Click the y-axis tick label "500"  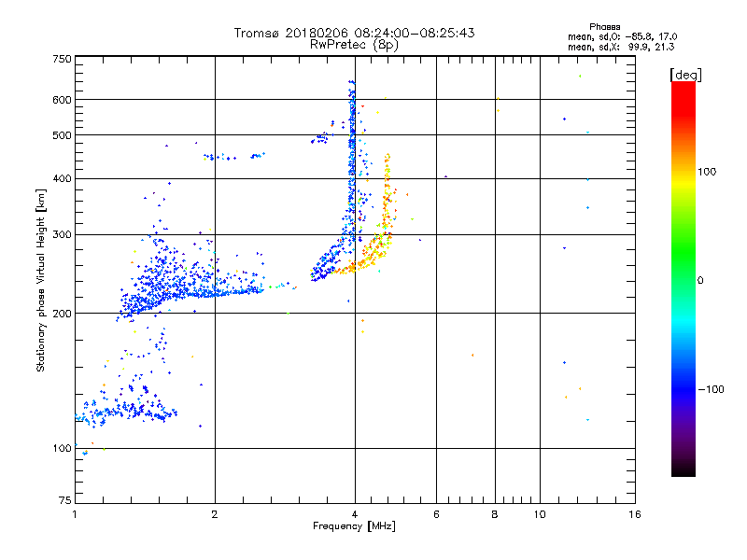tap(62, 135)
